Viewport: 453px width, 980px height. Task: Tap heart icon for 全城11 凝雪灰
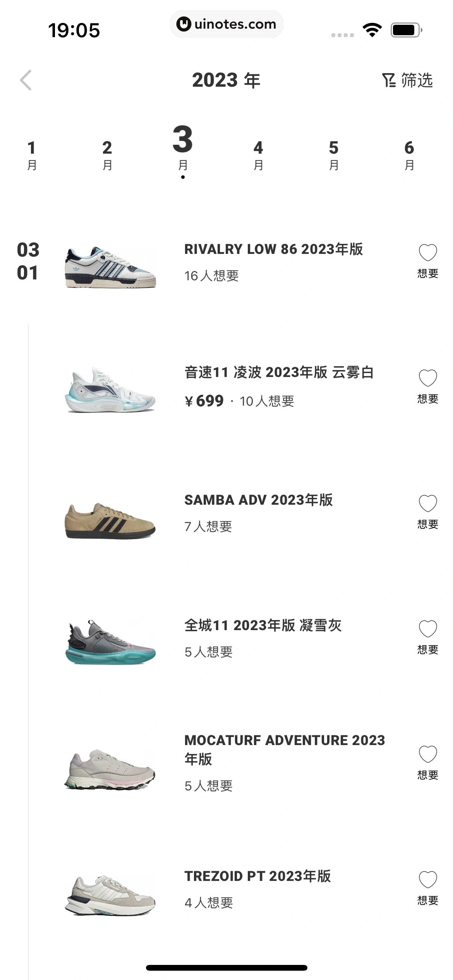tap(428, 629)
